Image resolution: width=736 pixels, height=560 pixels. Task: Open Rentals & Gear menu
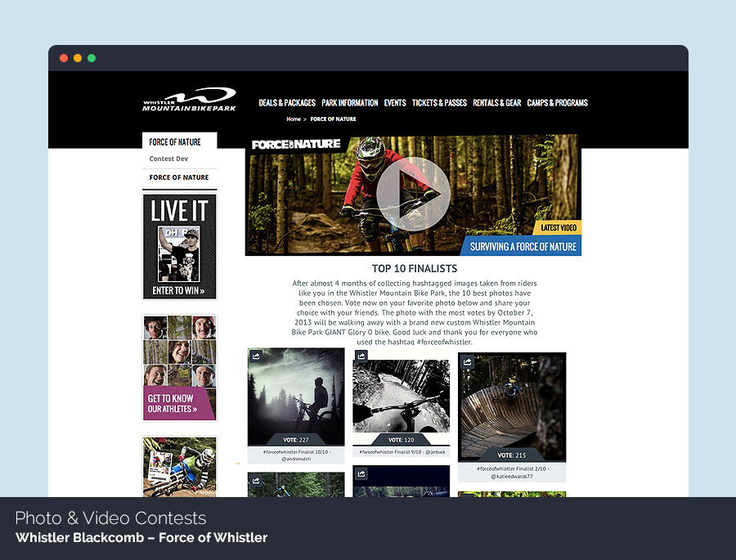496,103
